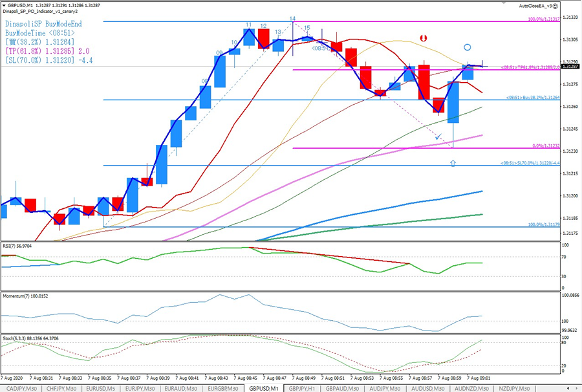The image size is (582, 392).
Task: Click the Stoch(5,3,3) indicator label
Action: tap(31, 338)
